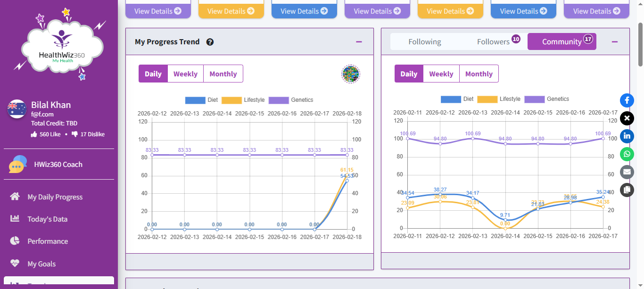The width and height of the screenshot is (644, 289).
Task: Click the 61.15 Lifestyle data point
Action: click(x=347, y=174)
